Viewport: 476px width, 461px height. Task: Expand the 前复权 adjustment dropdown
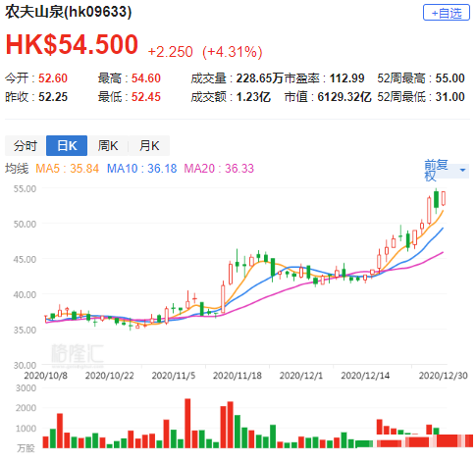pyautogui.click(x=447, y=171)
